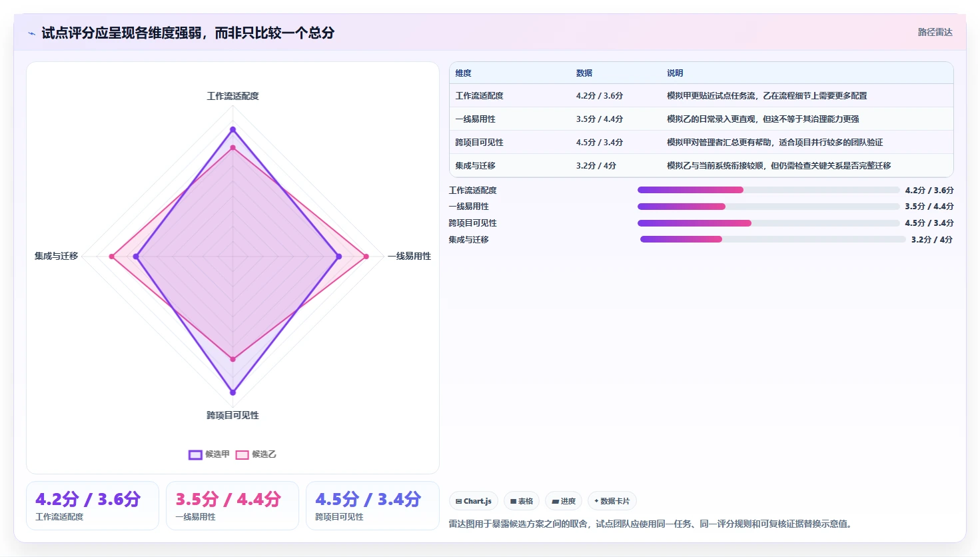This screenshot has width=980, height=557.
Task: Click the Chart.js tag chip
Action: point(474,501)
